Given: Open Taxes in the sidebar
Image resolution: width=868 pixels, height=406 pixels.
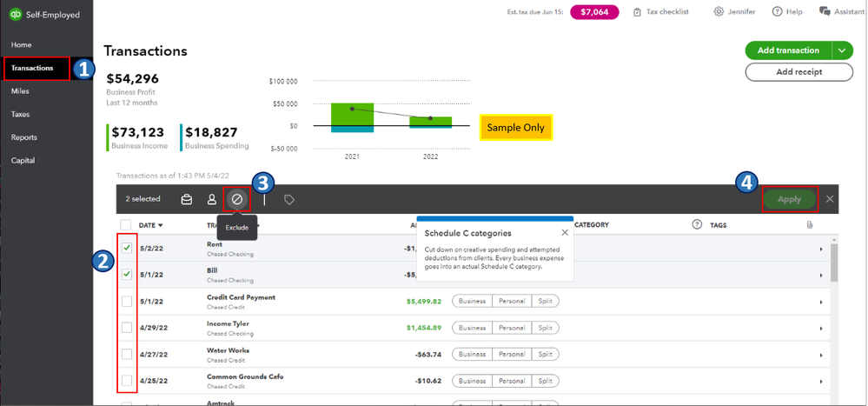Looking at the screenshot, I should point(21,114).
